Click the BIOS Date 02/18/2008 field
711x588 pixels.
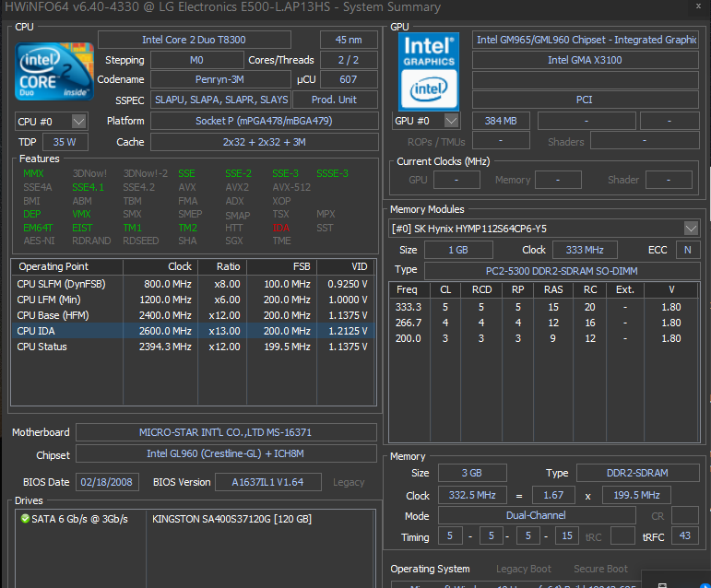(107, 482)
